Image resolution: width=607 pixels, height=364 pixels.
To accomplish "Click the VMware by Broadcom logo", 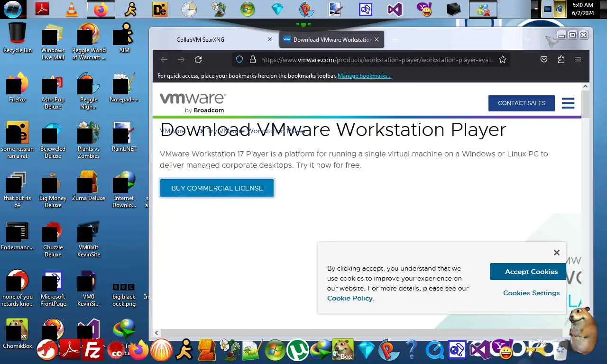I will pyautogui.click(x=193, y=103).
